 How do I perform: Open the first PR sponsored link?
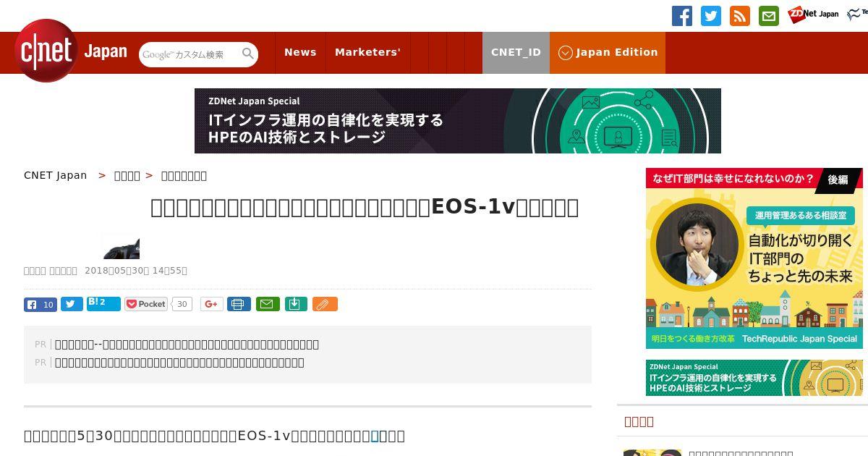[187, 344]
